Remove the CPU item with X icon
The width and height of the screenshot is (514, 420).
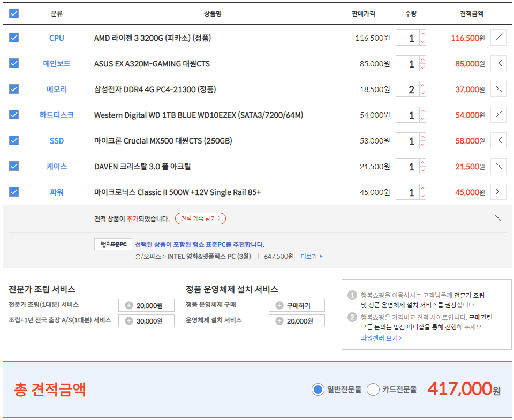pyautogui.click(x=498, y=38)
